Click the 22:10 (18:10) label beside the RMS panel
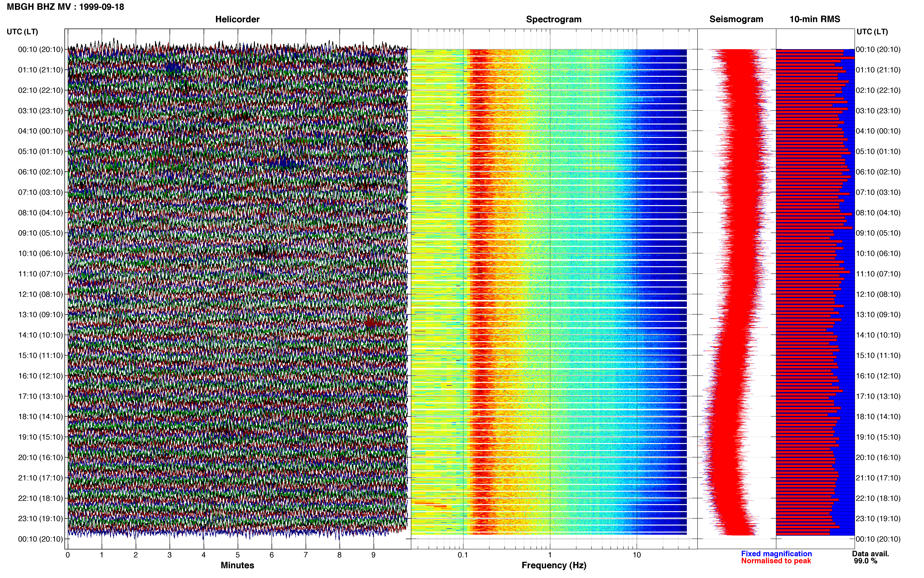 click(x=878, y=498)
